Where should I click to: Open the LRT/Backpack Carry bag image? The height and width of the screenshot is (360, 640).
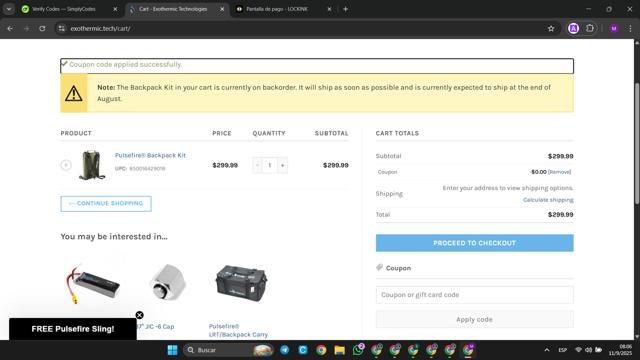click(241, 284)
